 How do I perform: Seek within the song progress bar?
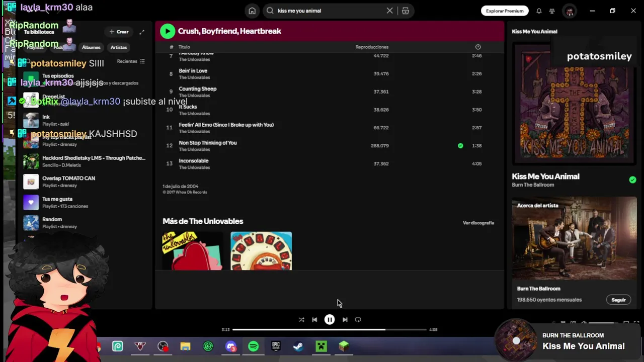pyautogui.click(x=330, y=330)
